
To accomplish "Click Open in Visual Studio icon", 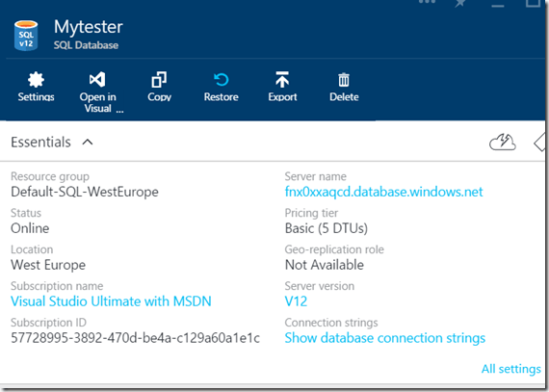I will [97, 80].
